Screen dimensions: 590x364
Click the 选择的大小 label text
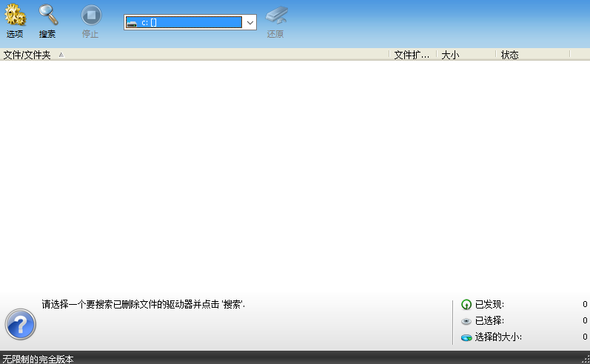(x=498, y=337)
